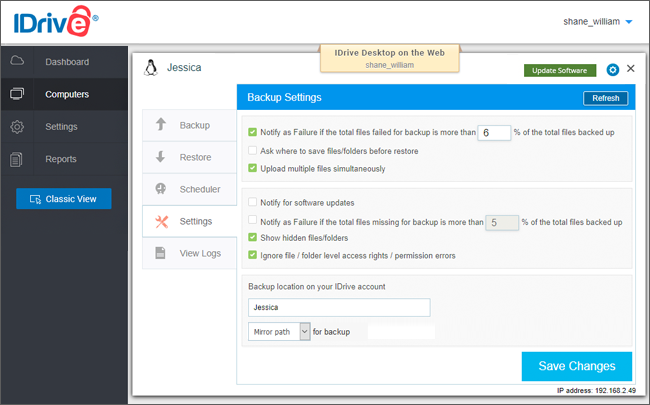The width and height of the screenshot is (650, 405).
Task: Click the Reports document icon
Action: pos(16,159)
